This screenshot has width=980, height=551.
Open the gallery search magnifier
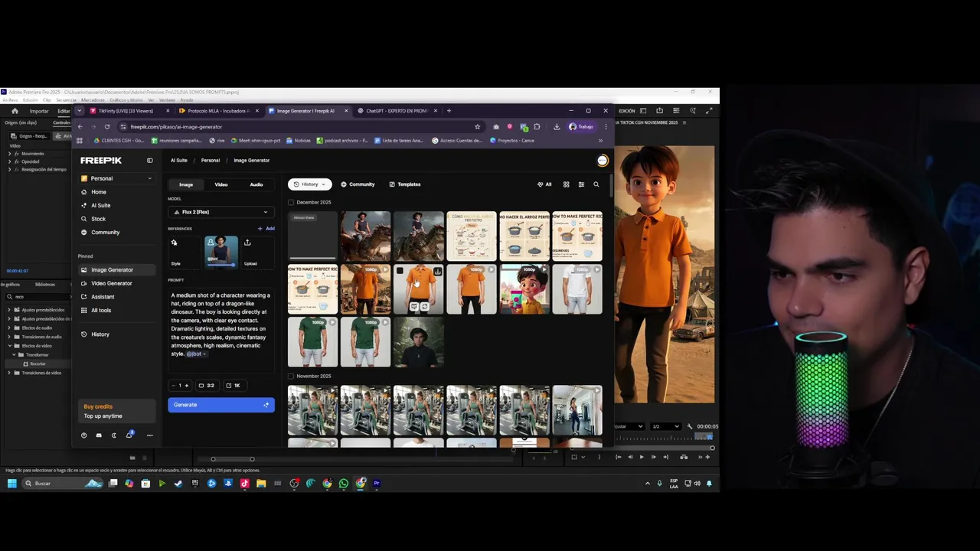(596, 184)
